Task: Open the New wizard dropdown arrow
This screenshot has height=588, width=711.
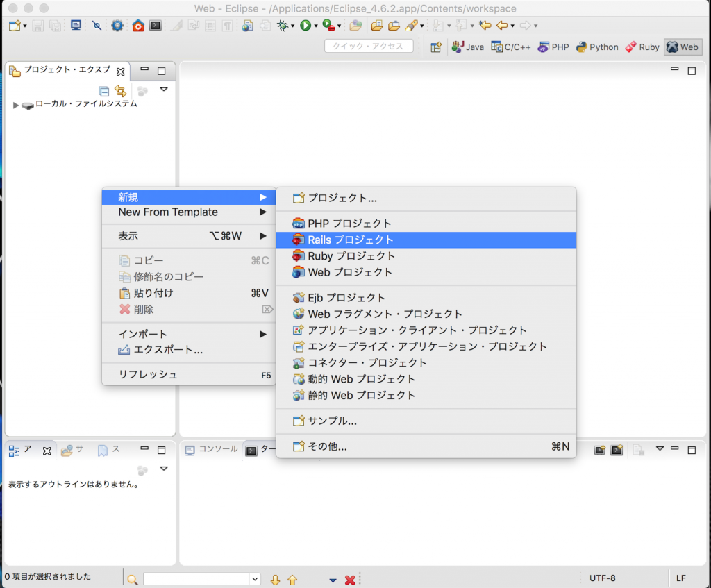Action: (24, 26)
